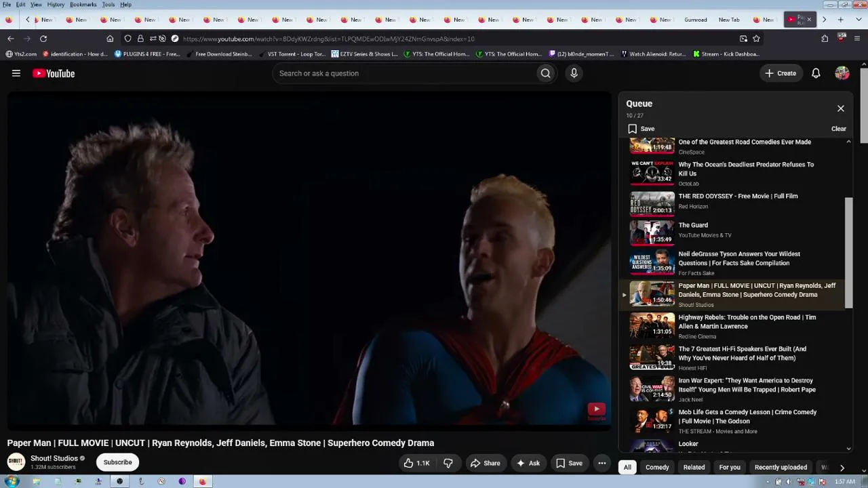Close the Queue panel

point(841,108)
